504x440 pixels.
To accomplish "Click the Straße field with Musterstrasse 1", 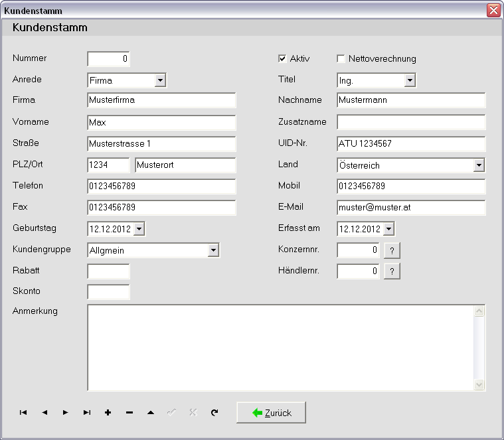I will tap(161, 143).
